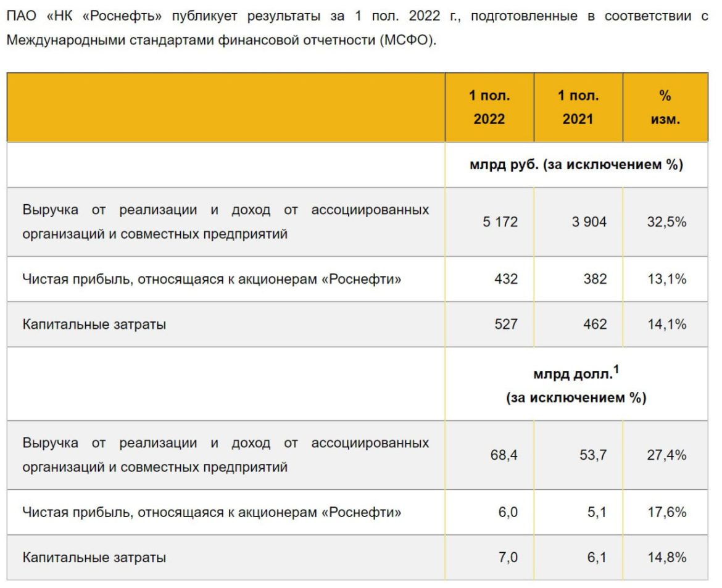Select the 32,5% change cell

pyautogui.click(x=666, y=222)
